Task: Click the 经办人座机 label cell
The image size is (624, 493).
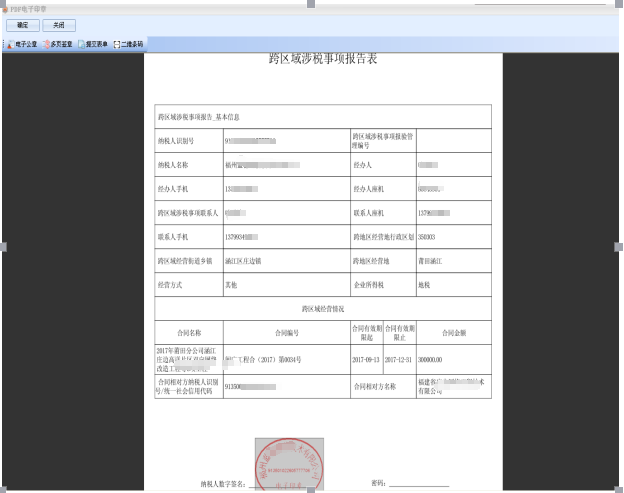Action: (x=384, y=189)
